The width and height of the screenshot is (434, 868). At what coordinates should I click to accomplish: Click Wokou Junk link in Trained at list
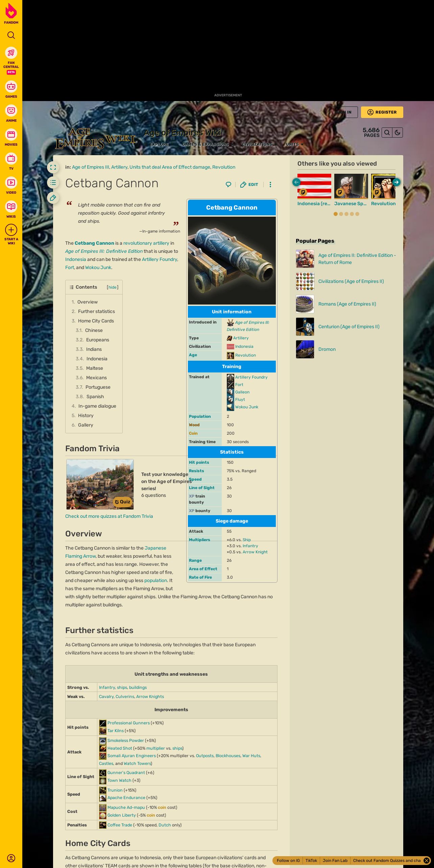tap(247, 407)
